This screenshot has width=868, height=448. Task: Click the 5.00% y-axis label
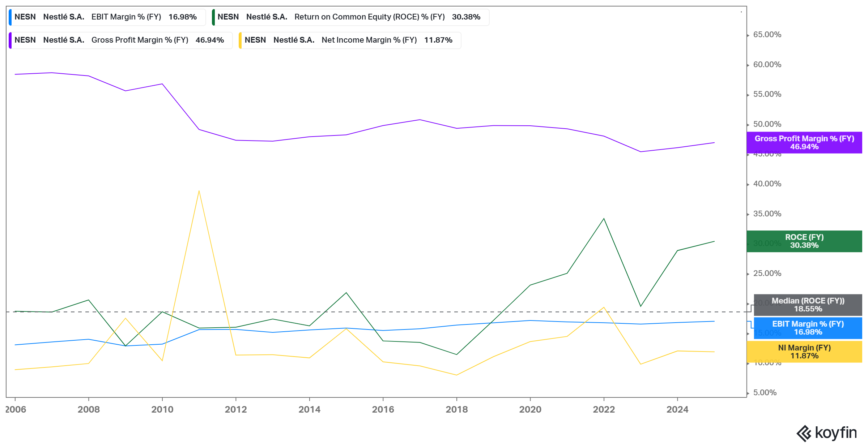point(765,393)
